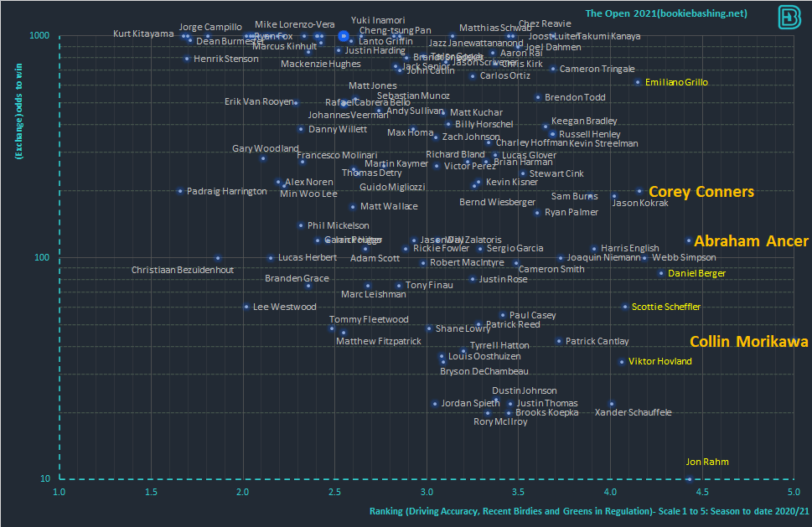812x527 pixels.
Task: Select the "Dustin Johnson" label
Action: coord(524,390)
